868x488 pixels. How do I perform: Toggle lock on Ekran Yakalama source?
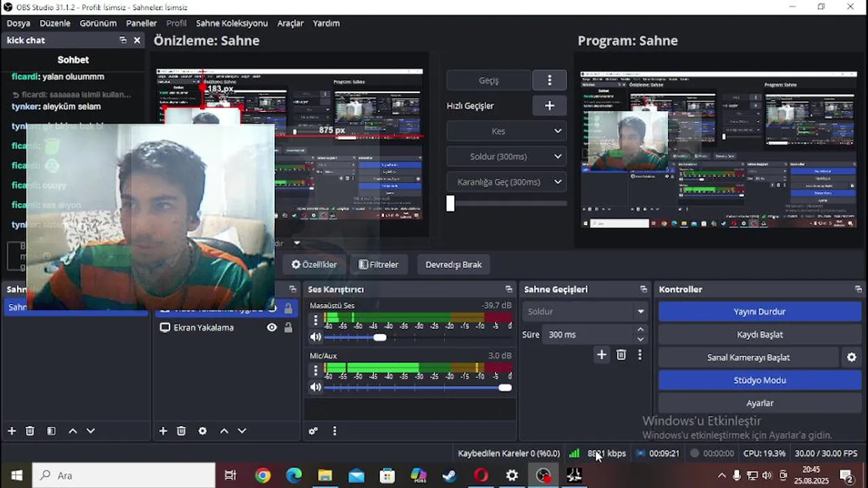288,327
